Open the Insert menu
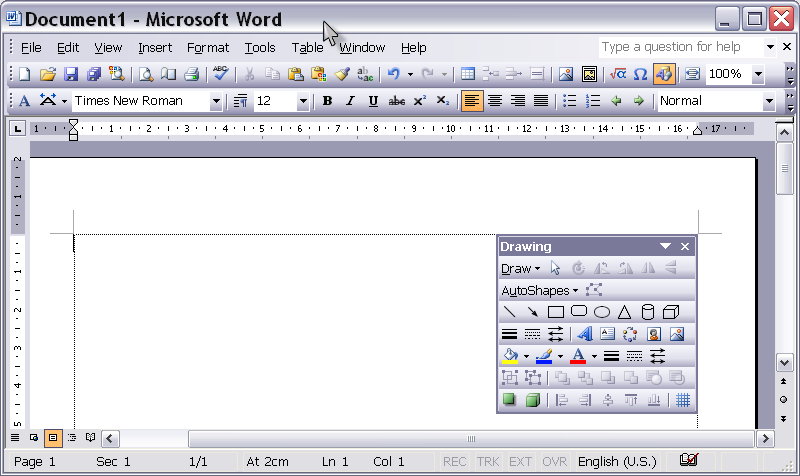The image size is (800, 476). tap(155, 47)
